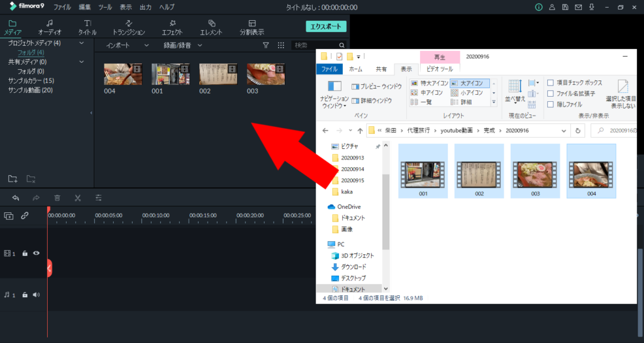Toggle video track 1 visibility eye
Image resolution: width=644 pixels, height=343 pixels.
pyautogui.click(x=36, y=253)
